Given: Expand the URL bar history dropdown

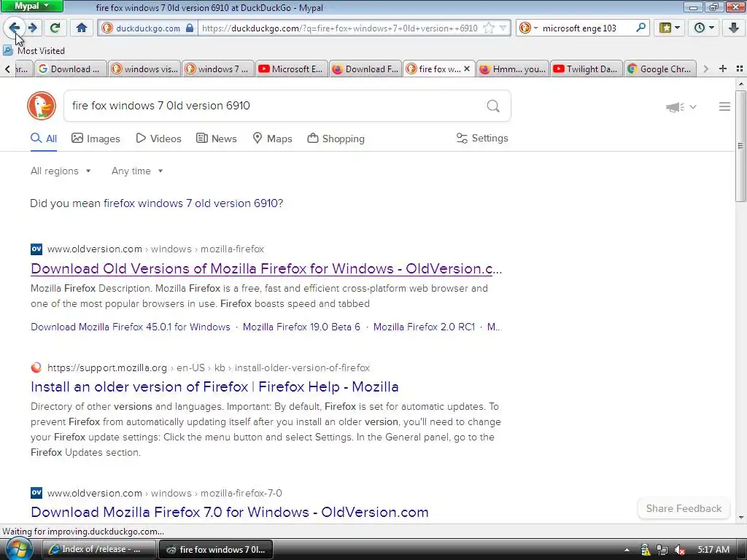Looking at the screenshot, I should tap(502, 28).
